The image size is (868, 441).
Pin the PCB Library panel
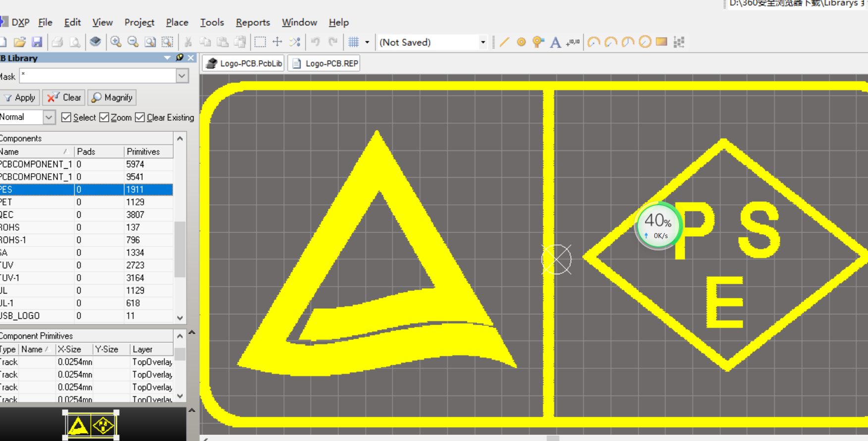pyautogui.click(x=180, y=58)
